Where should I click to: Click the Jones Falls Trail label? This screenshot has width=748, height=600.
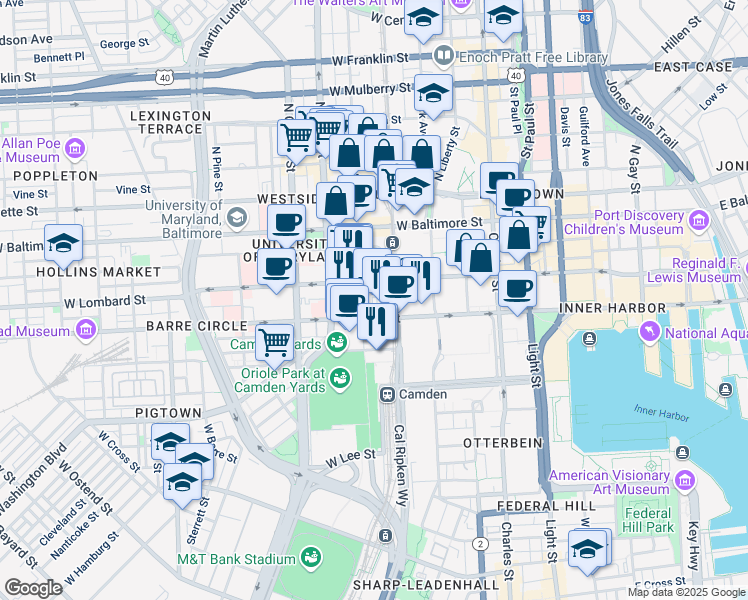(x=642, y=113)
